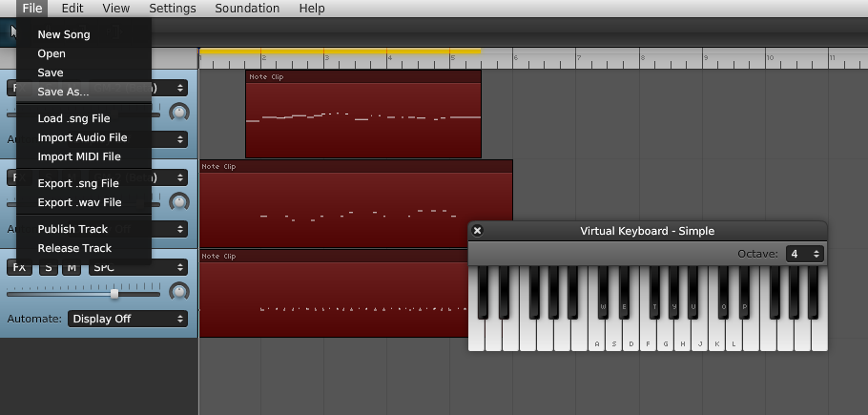The width and height of the screenshot is (868, 415).
Task: Play the black piano key labeled U
Action: [692, 293]
